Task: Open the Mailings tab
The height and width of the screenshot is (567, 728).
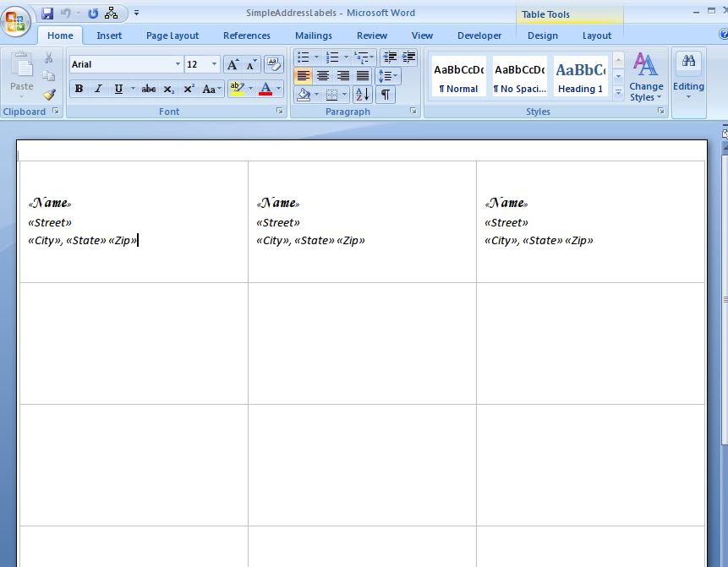Action: tap(314, 35)
